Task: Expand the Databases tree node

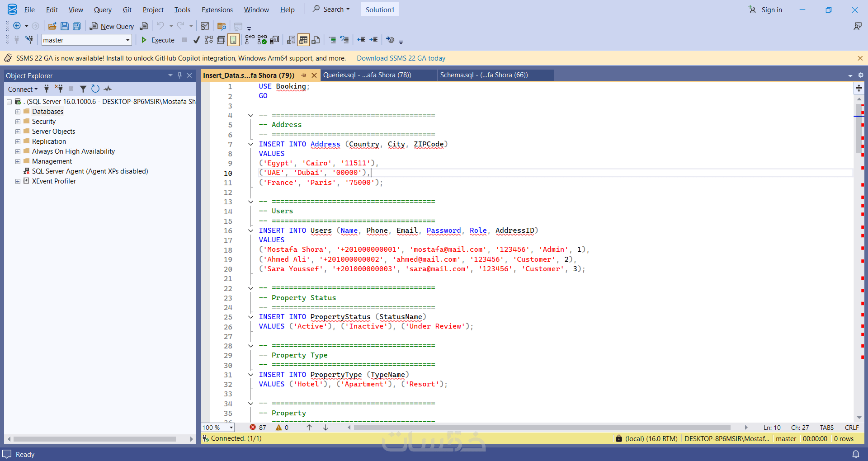Action: (x=18, y=112)
